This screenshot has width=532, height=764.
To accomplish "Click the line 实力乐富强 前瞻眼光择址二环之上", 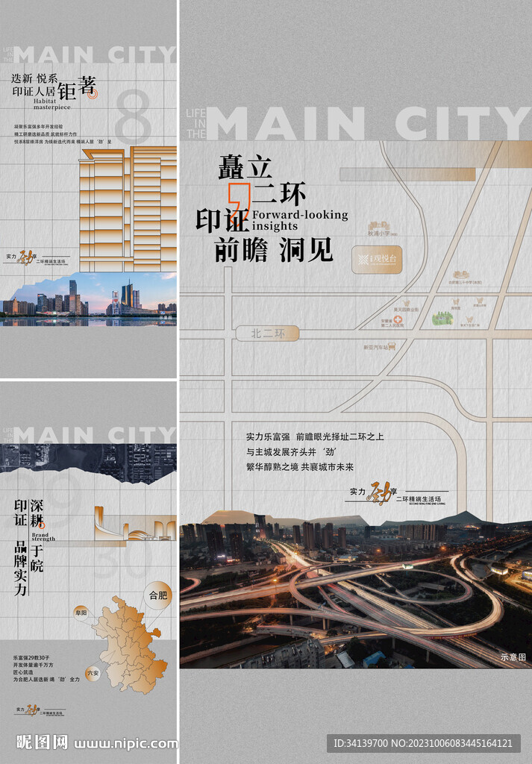I will (315, 436).
